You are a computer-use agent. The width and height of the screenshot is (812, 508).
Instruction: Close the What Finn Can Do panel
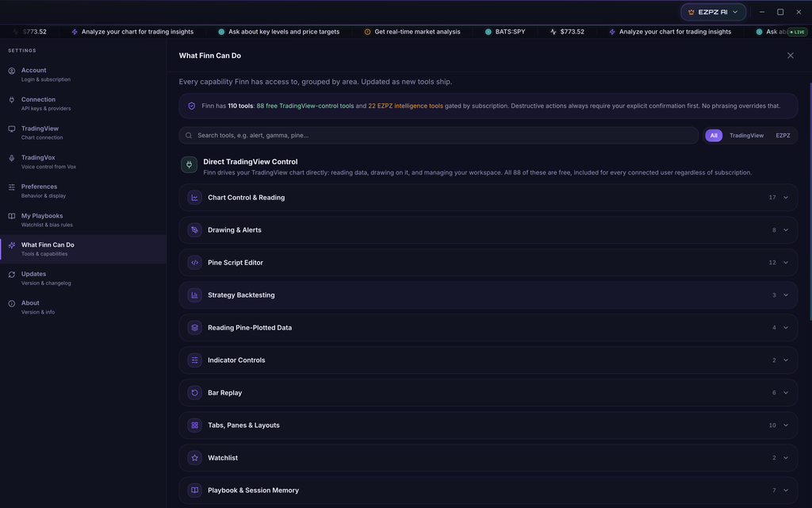pos(791,56)
